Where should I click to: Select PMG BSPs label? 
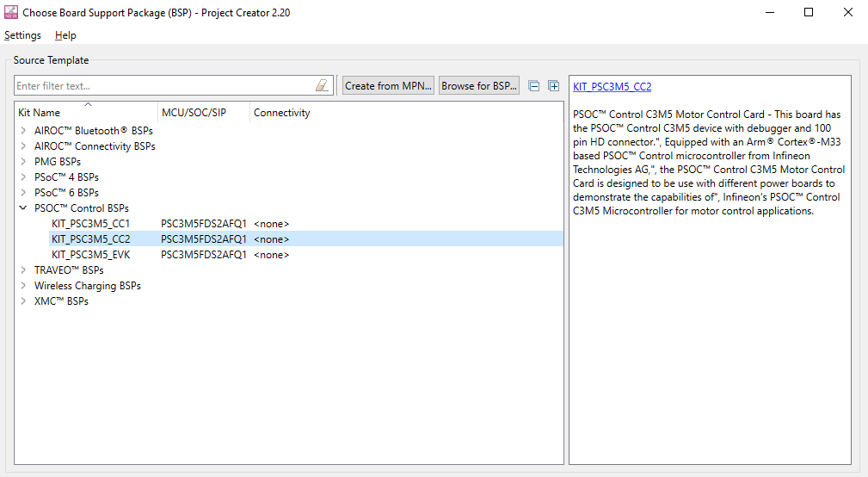[x=58, y=162]
